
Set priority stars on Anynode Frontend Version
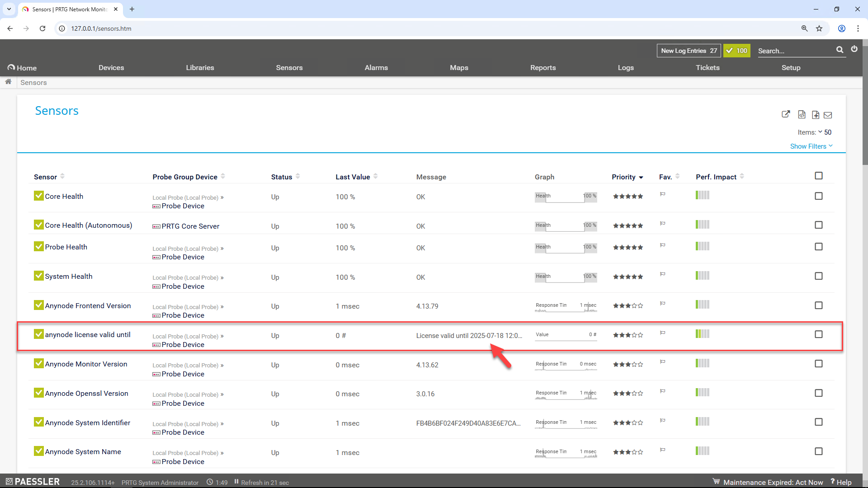(x=627, y=305)
